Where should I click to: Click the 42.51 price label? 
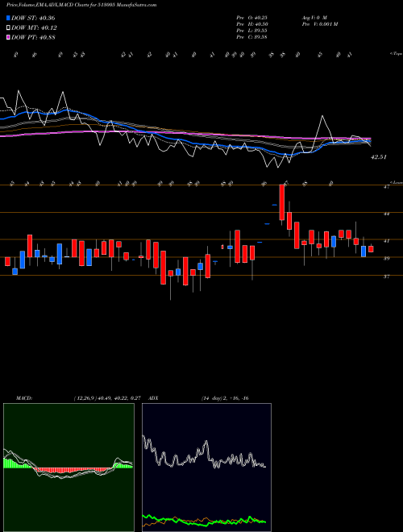click(x=379, y=157)
